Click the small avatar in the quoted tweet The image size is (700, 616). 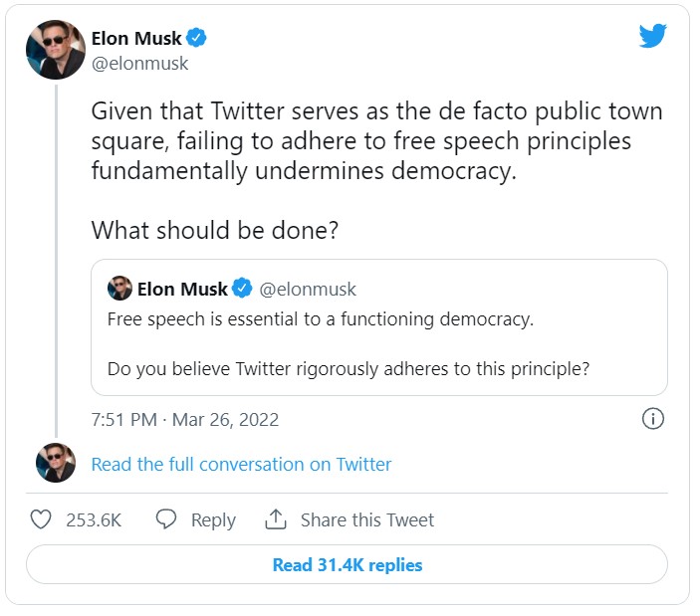119,289
